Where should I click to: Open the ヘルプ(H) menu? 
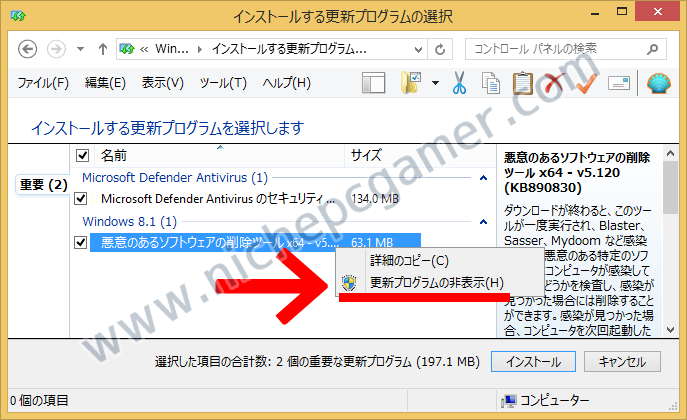click(x=287, y=83)
